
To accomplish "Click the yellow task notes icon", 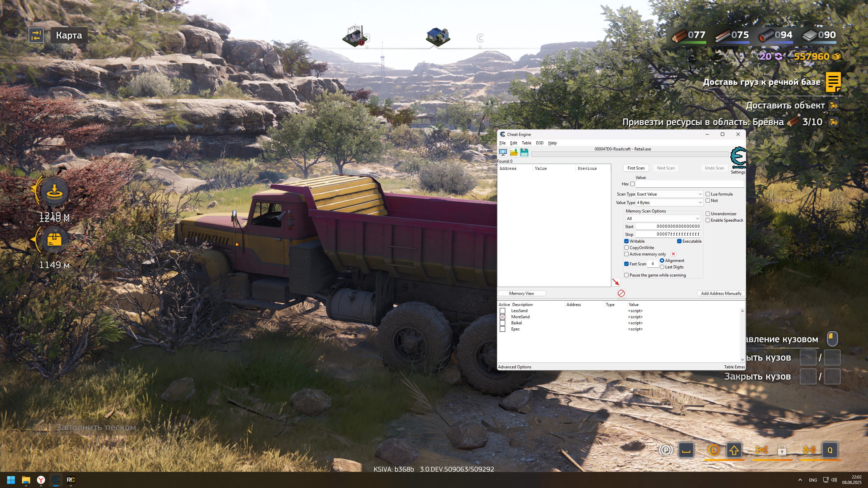I will pos(833,82).
